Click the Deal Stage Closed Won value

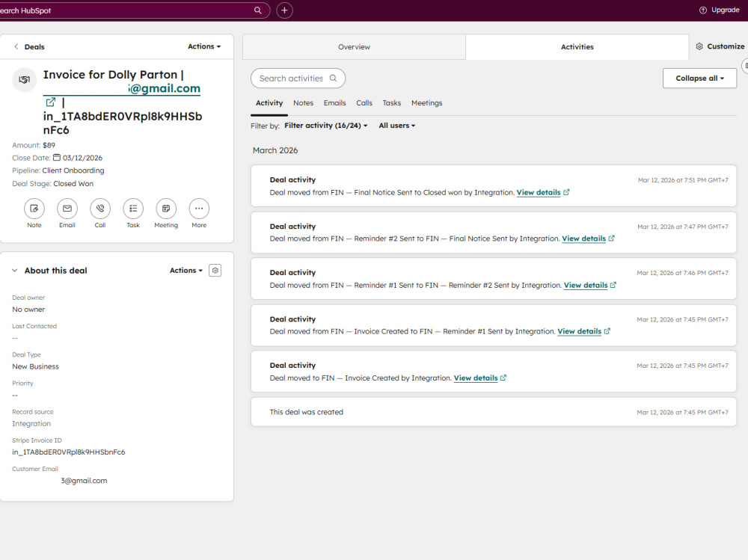coord(73,184)
